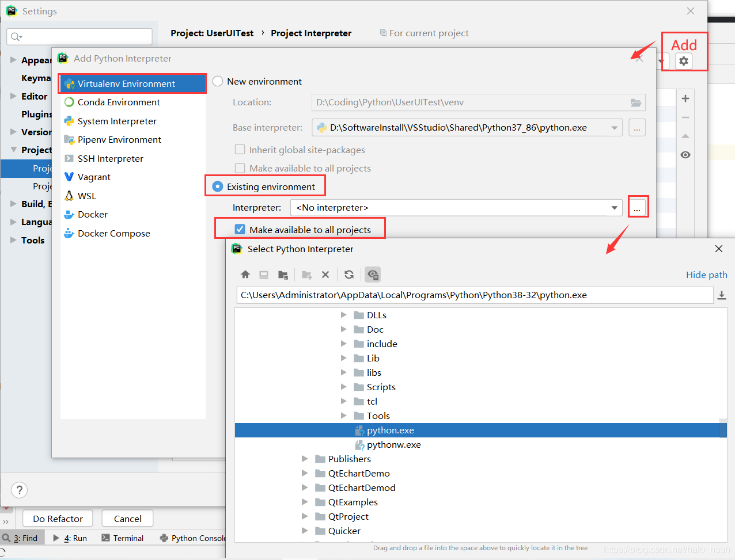Expand the Tools folder in file tree
735x560 pixels.
pos(344,416)
